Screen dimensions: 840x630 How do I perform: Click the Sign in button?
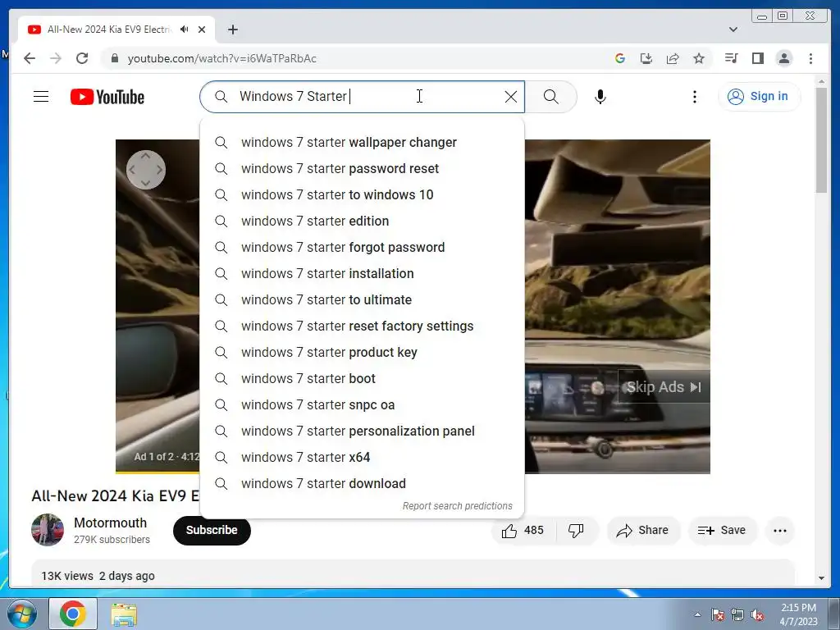(x=759, y=97)
